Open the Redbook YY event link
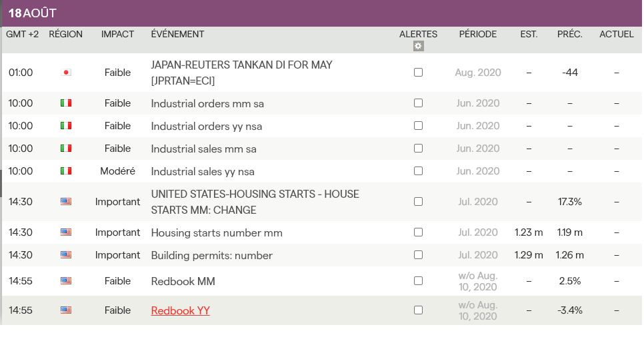 [181, 310]
